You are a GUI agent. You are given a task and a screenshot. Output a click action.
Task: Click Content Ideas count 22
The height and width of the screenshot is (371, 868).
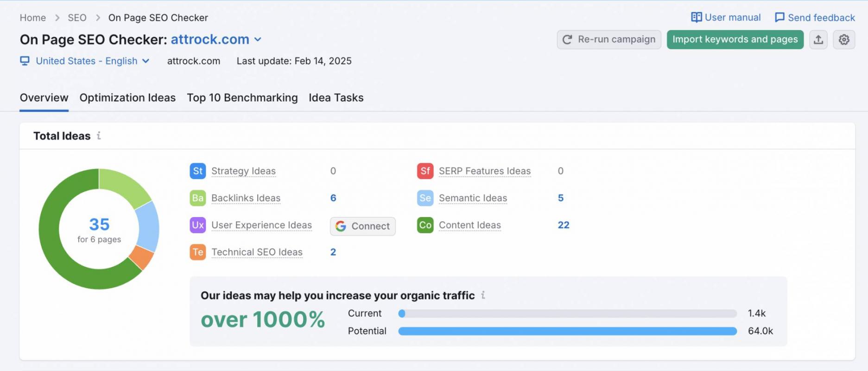coord(564,225)
